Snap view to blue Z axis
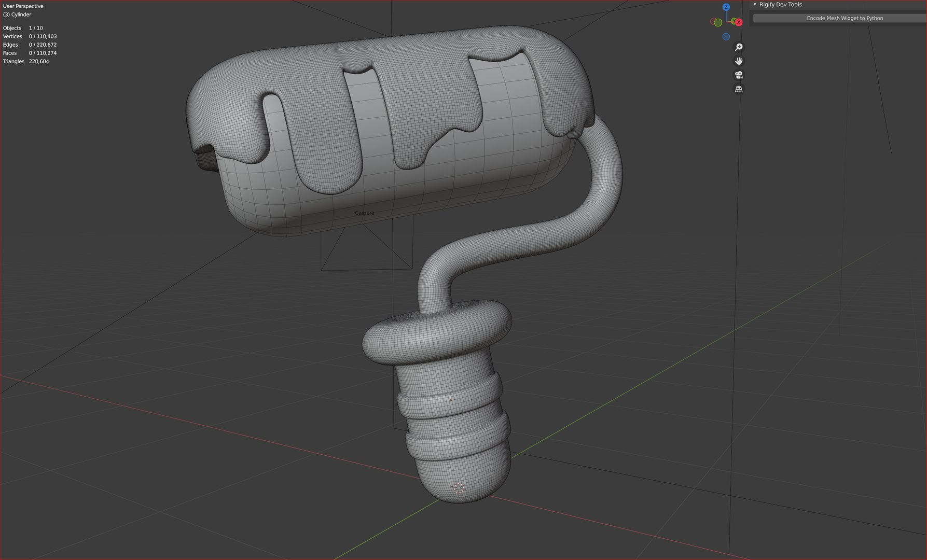Viewport: 927px width, 560px height. point(726,7)
